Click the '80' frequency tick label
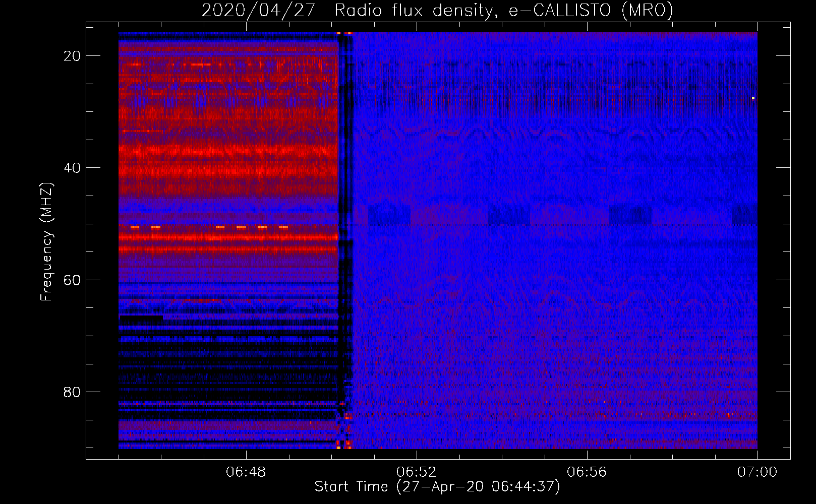 pos(72,392)
